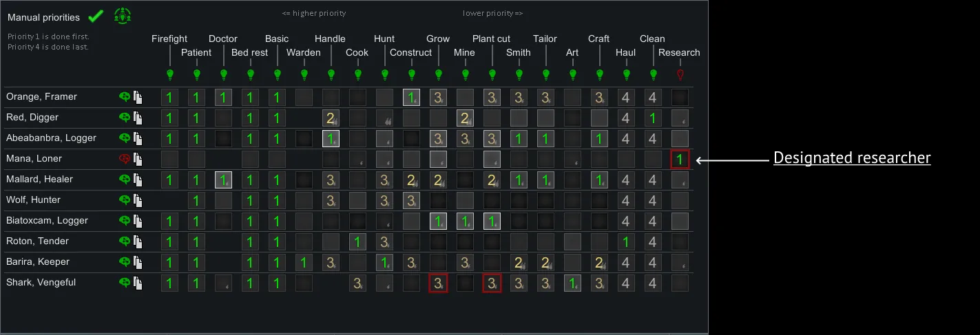Click the green icon beside Barira, Keeper
980x335 pixels.
(x=125, y=262)
